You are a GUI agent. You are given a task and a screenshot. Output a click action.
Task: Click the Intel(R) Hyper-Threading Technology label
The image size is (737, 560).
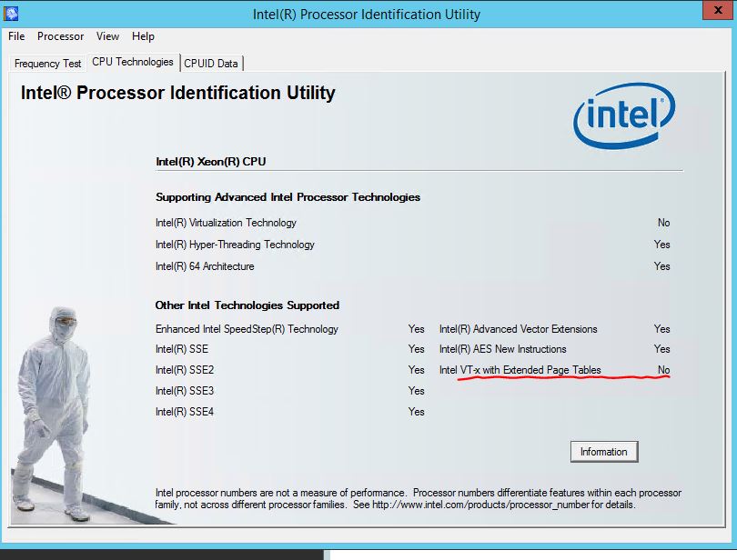point(235,245)
